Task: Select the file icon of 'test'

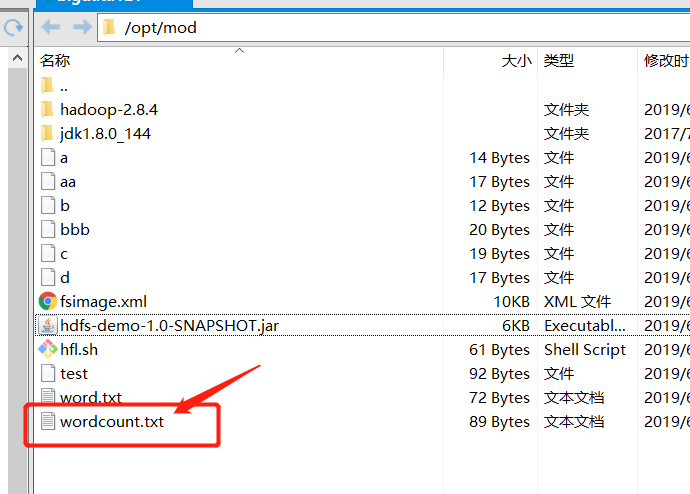Action: pyautogui.click(x=48, y=373)
